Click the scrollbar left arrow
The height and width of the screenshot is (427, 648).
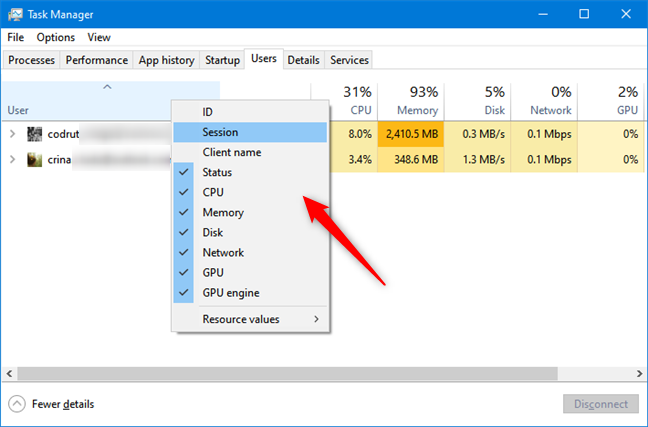point(9,374)
